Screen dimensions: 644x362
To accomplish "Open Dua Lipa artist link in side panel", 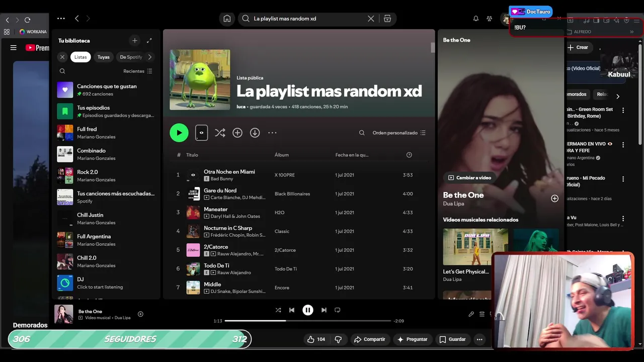I will (x=453, y=204).
